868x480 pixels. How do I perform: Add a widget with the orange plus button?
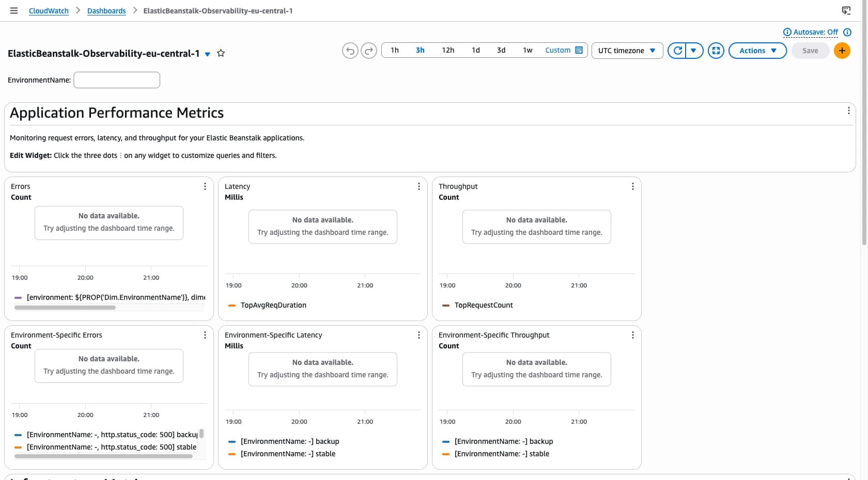842,51
